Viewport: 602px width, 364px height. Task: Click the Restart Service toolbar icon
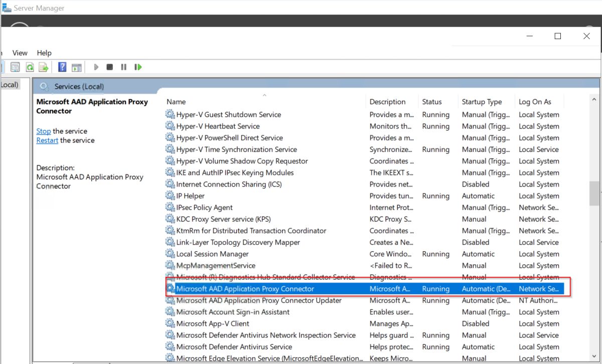[x=138, y=67]
